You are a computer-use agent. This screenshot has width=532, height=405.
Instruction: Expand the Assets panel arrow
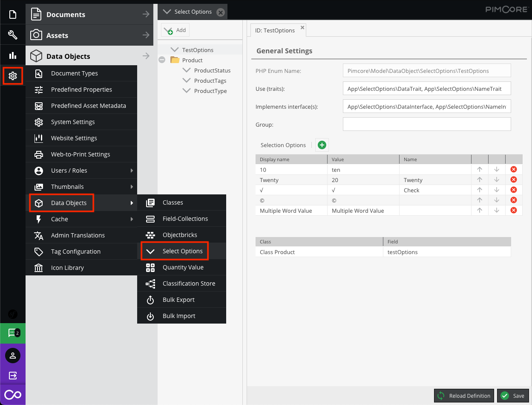click(146, 35)
